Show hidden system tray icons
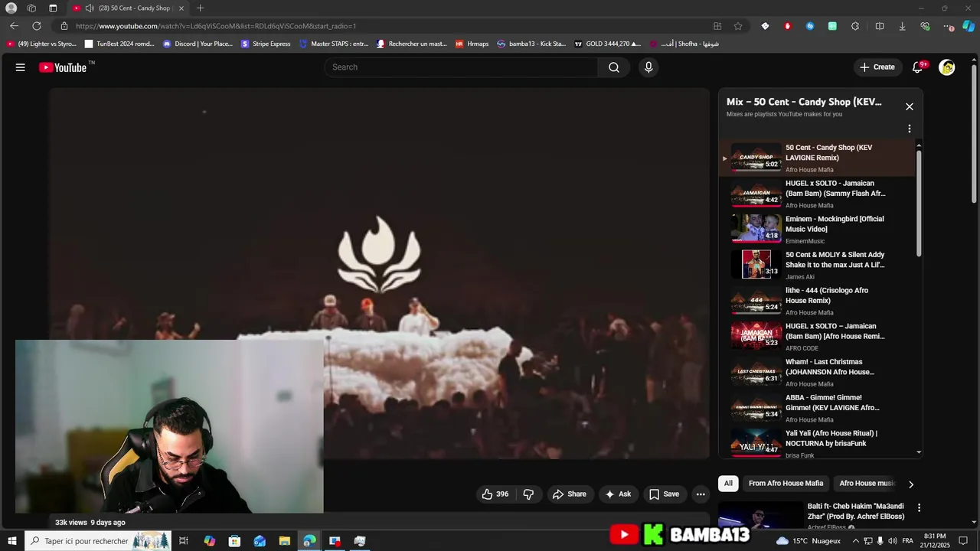 coord(856,541)
